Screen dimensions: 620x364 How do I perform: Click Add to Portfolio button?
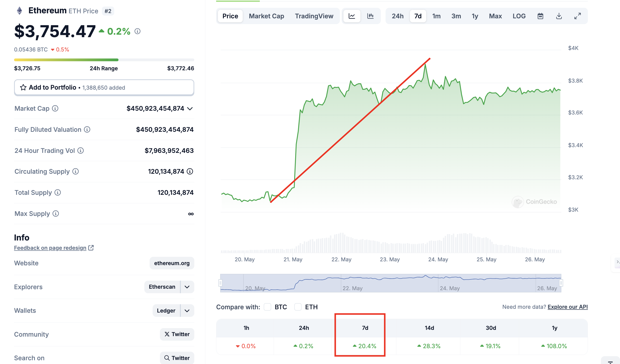click(104, 88)
